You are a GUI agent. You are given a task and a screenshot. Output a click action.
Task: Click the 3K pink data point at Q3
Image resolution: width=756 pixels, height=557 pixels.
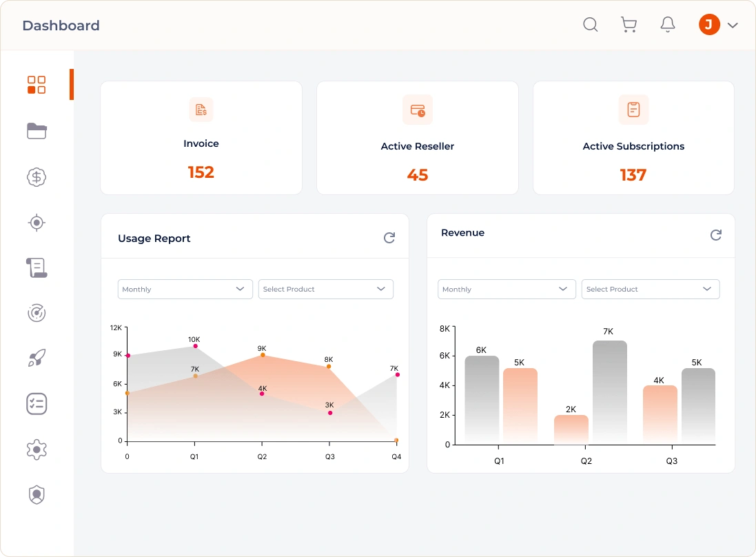[330, 412]
